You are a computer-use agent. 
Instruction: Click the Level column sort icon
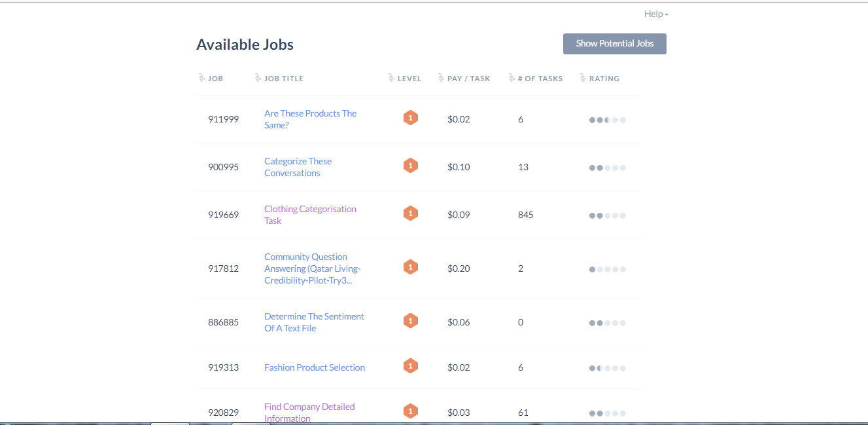(391, 78)
